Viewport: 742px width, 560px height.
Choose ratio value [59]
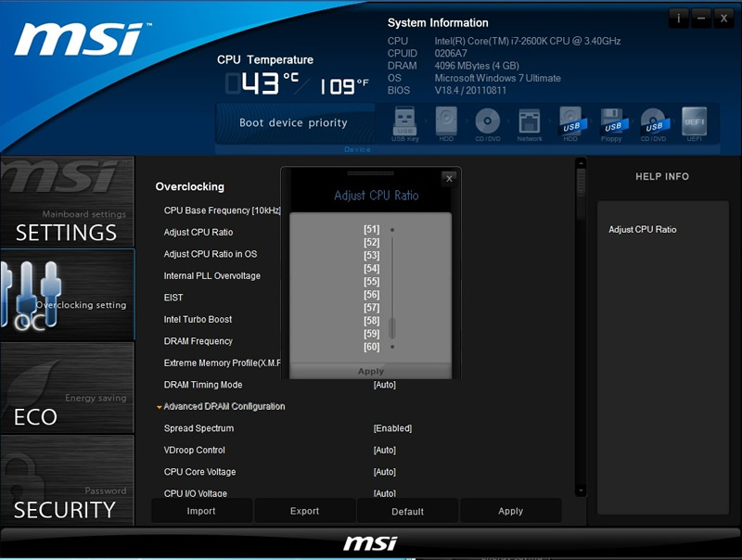tap(372, 334)
